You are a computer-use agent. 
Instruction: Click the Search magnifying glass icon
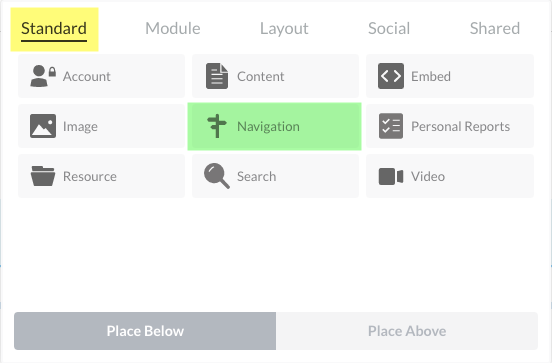click(x=217, y=176)
